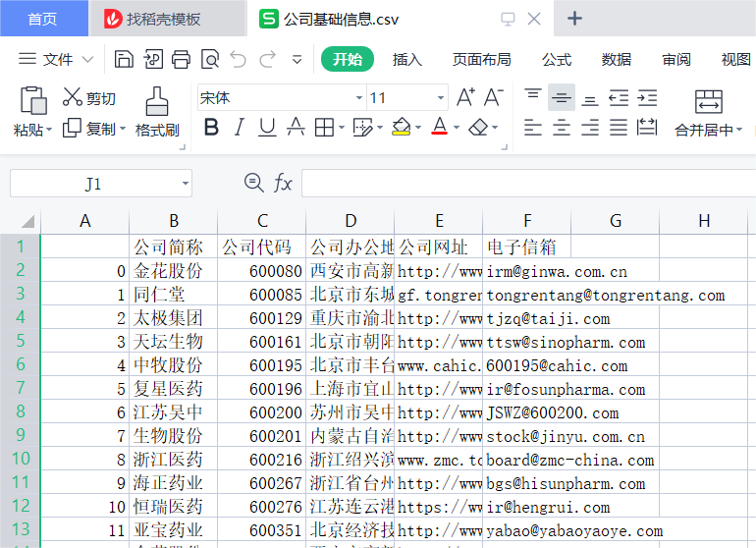Click the cell style icon

(x=363, y=128)
